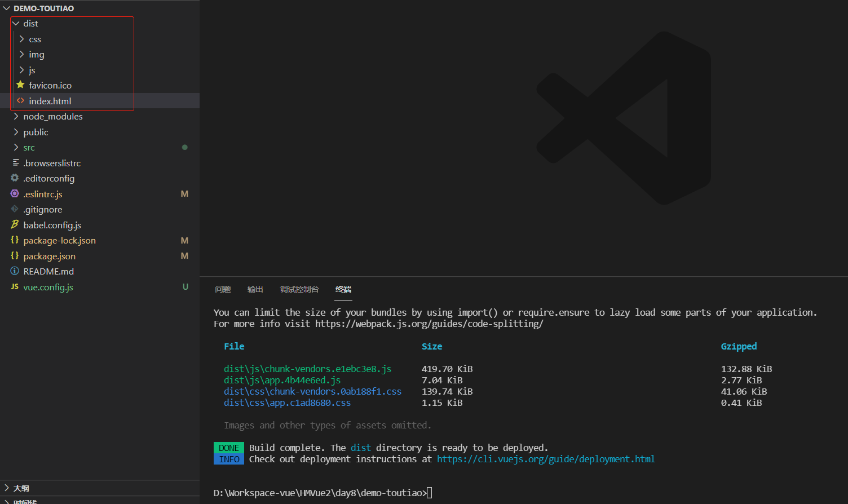Open the README.md file name
Screen dimensions: 848x504
(x=48, y=272)
